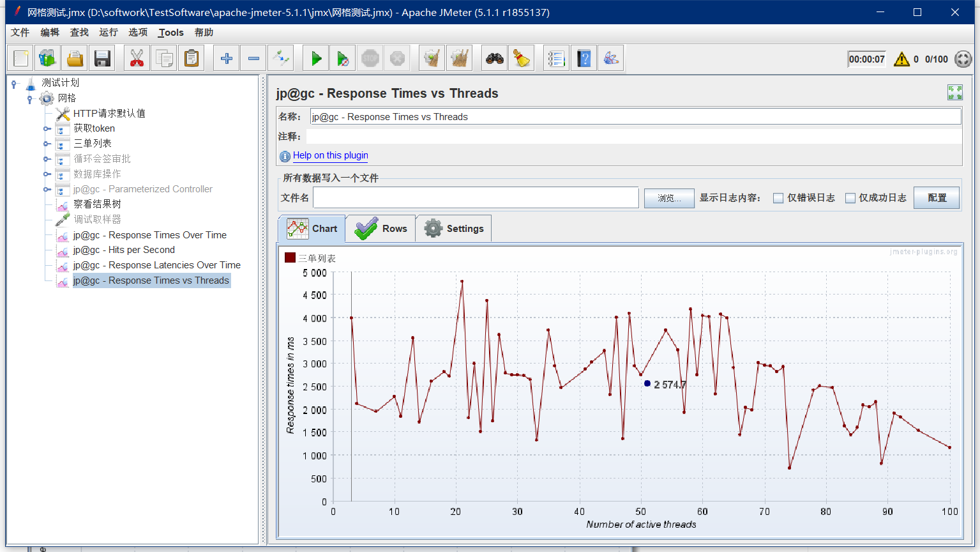The height and width of the screenshot is (552, 980).
Task: Open the 选项 menu
Action: (x=138, y=33)
